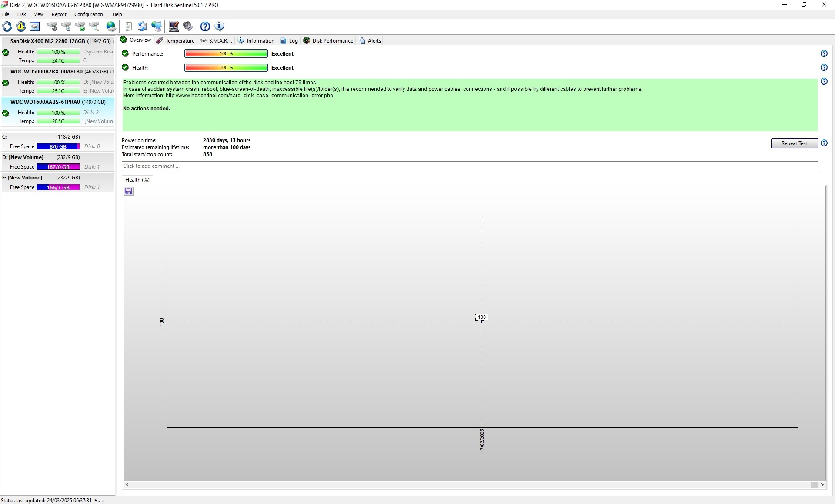Select the Health (%) graph tab

tap(137, 180)
